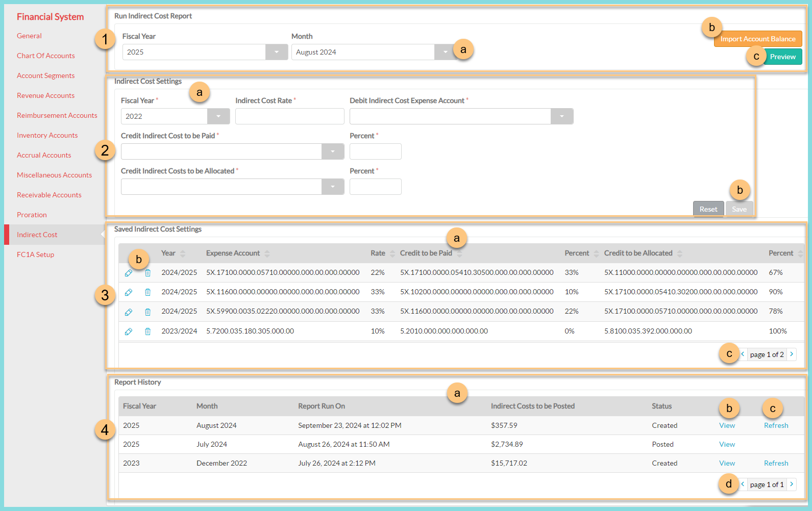Image resolution: width=812 pixels, height=511 pixels.
Task: Go to previous page in Report History
Action: tap(743, 484)
